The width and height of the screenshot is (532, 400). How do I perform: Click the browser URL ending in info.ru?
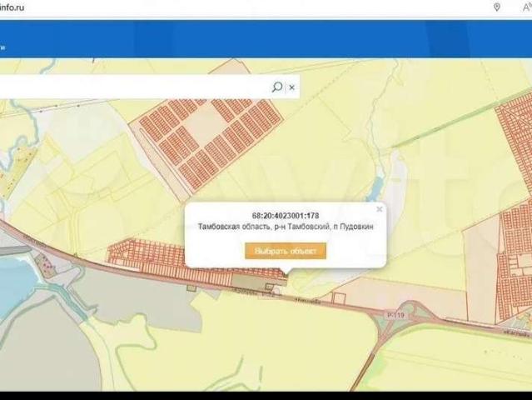12,7
